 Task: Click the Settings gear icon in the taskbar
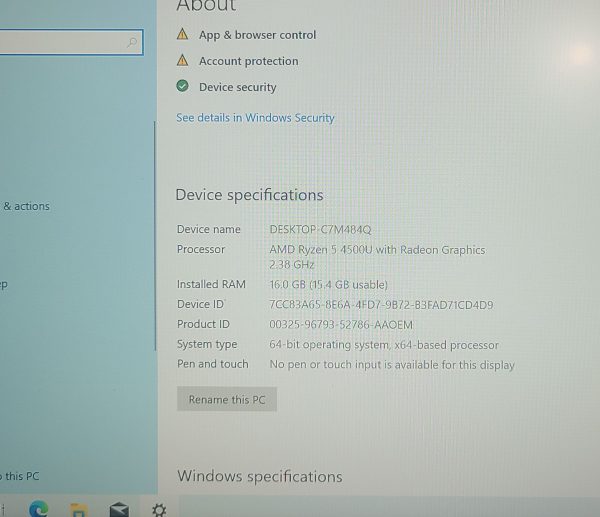159,509
